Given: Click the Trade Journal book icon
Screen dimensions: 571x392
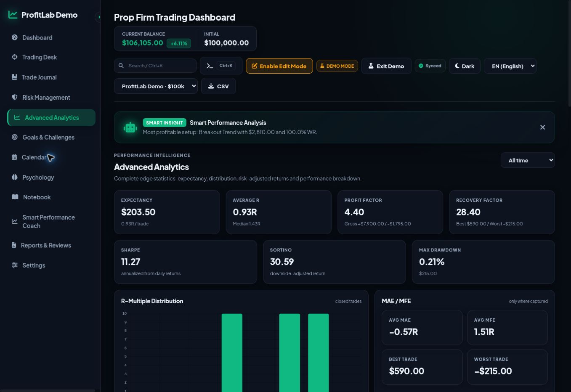Looking at the screenshot, I should click(14, 77).
